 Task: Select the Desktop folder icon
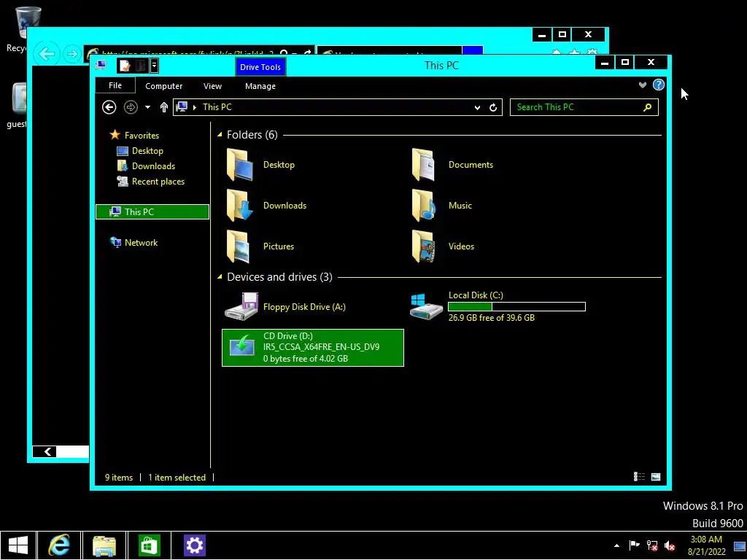(239, 165)
